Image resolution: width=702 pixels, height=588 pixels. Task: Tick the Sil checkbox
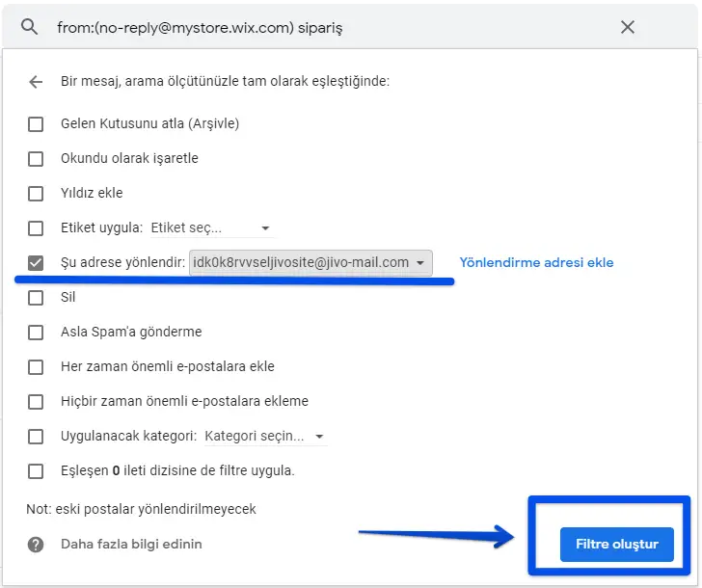[x=36, y=297]
